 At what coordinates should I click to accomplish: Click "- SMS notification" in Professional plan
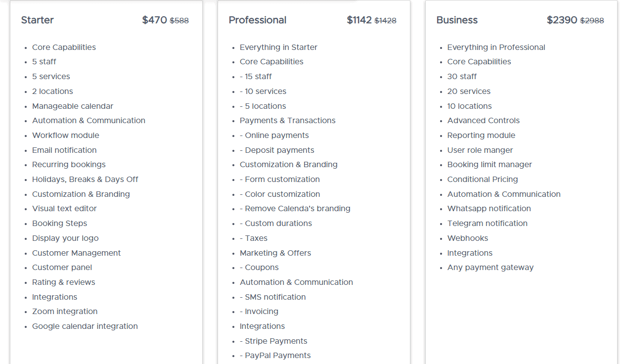point(272,297)
